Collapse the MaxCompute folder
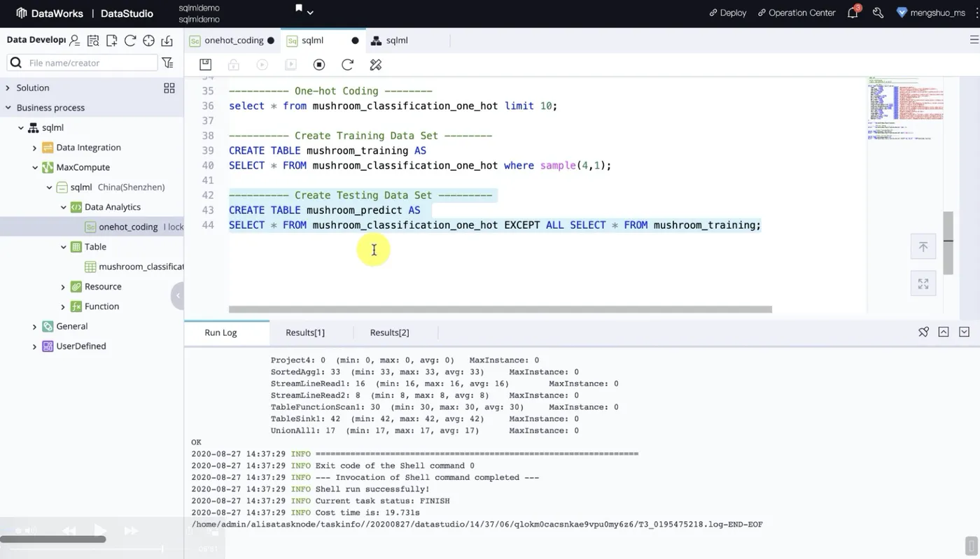Screen dimensions: 980x559 [x=35, y=168]
